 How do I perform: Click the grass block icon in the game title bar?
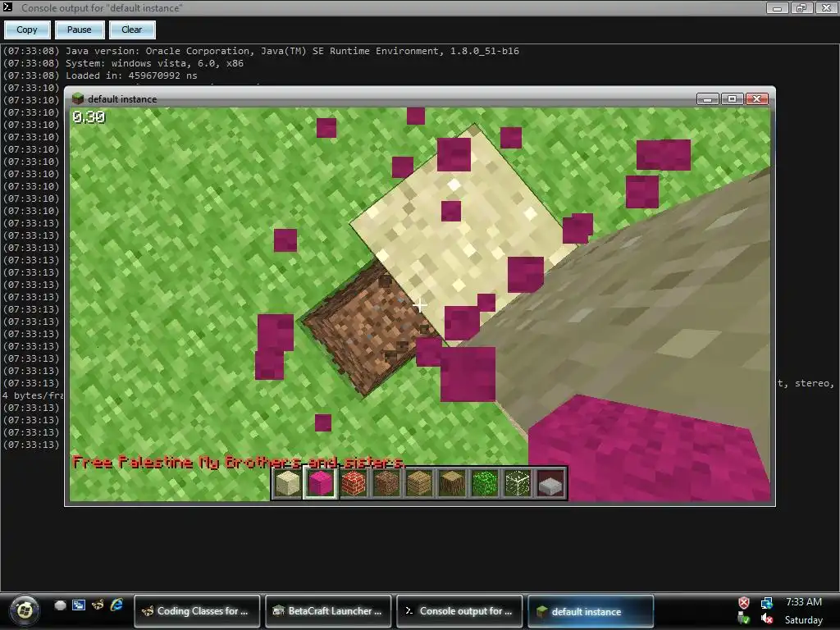click(78, 98)
